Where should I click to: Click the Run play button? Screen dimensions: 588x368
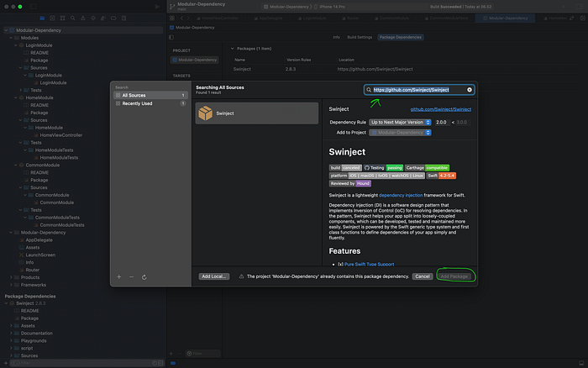point(157,7)
